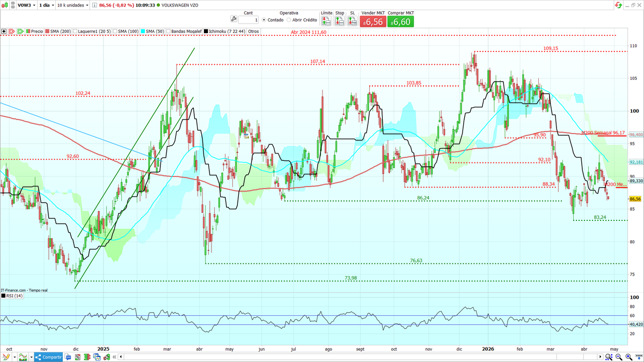Click the red SMA (200) color swatch
Viewport: 644px width, 362px height.
tap(47, 32)
